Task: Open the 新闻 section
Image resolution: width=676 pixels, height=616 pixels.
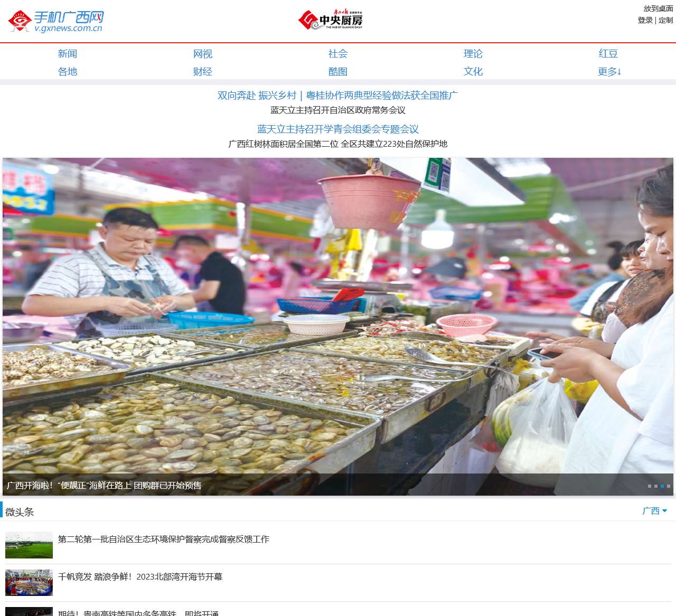Action: pos(67,53)
